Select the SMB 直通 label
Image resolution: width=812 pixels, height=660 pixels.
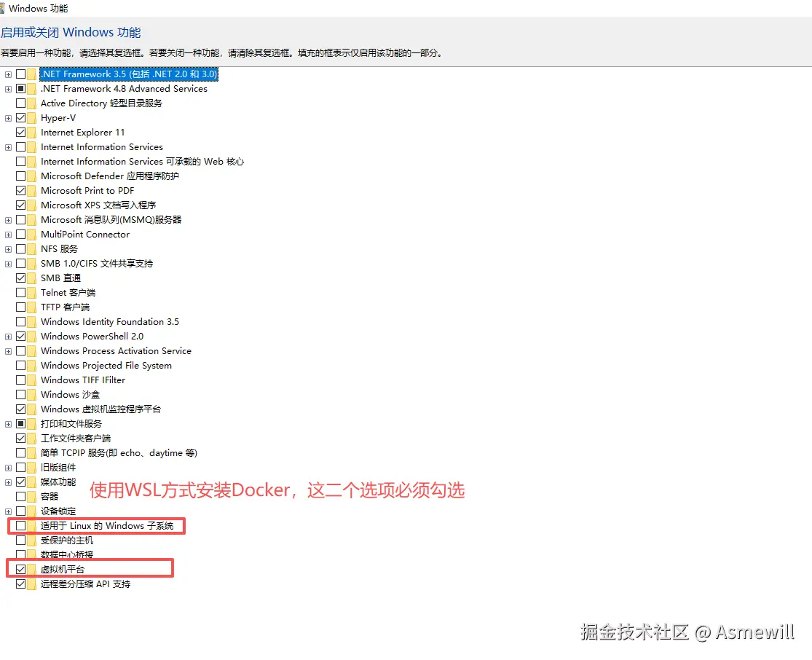click(60, 278)
